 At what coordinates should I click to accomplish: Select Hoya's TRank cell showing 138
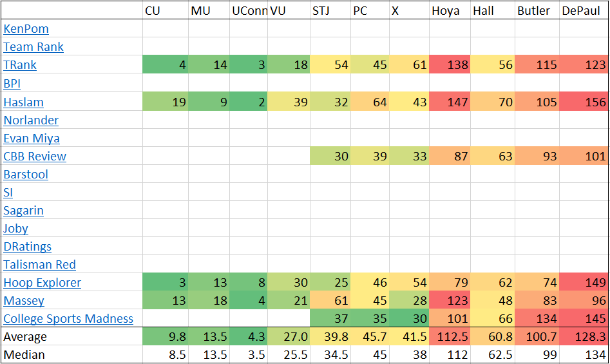450,65
